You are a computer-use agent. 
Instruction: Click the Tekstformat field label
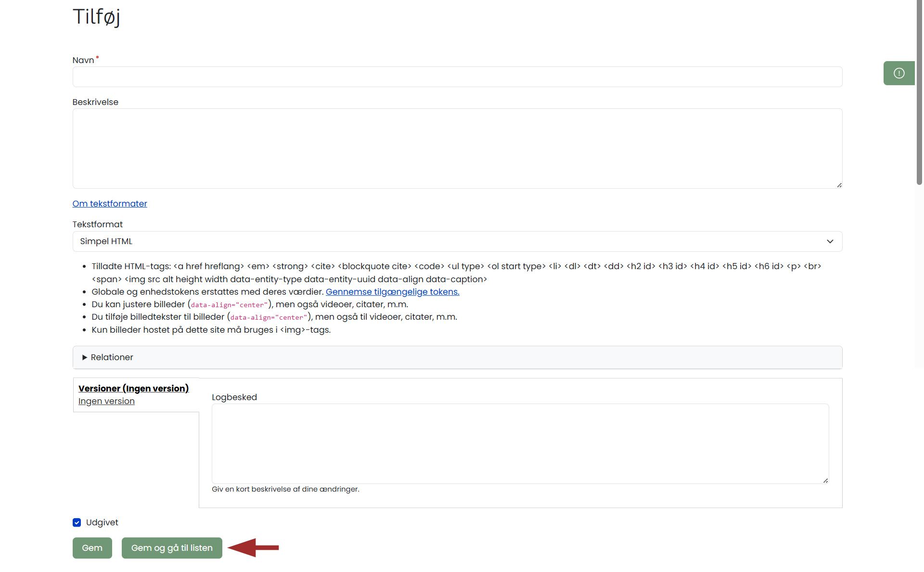pos(98,224)
